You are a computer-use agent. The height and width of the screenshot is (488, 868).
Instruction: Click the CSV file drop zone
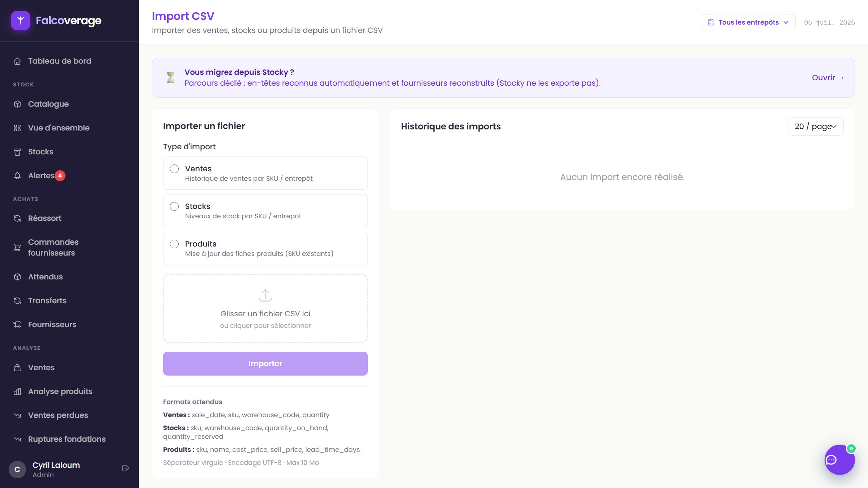[265, 308]
